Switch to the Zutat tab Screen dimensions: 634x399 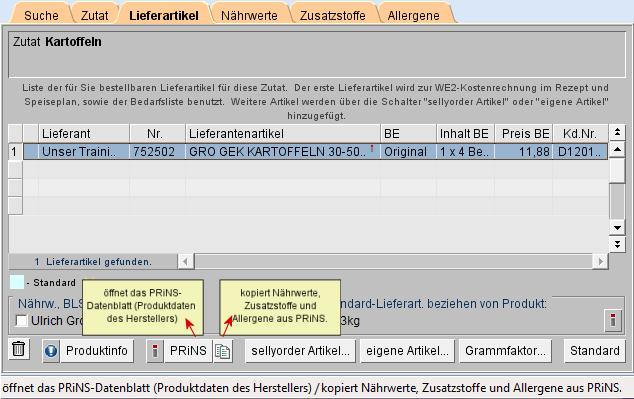point(94,15)
